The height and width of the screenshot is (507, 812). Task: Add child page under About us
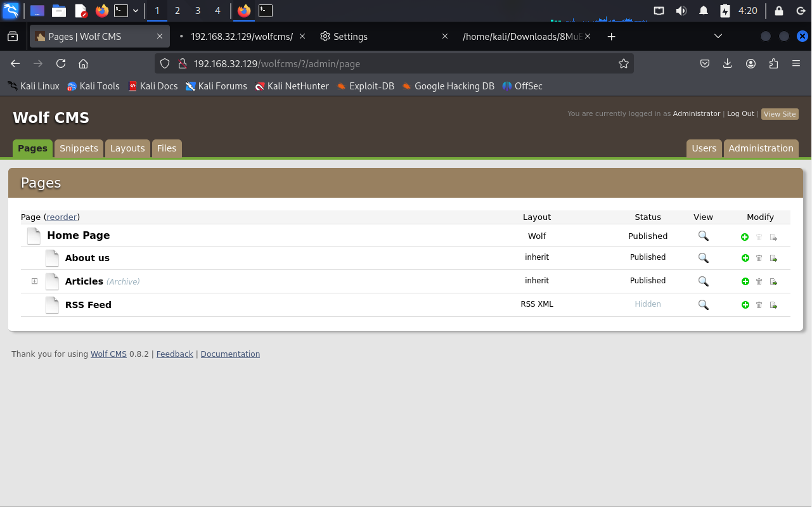click(745, 258)
